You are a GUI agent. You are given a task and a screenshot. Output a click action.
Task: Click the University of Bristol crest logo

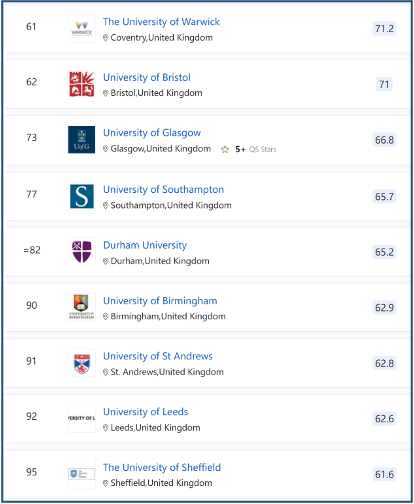tap(81, 84)
